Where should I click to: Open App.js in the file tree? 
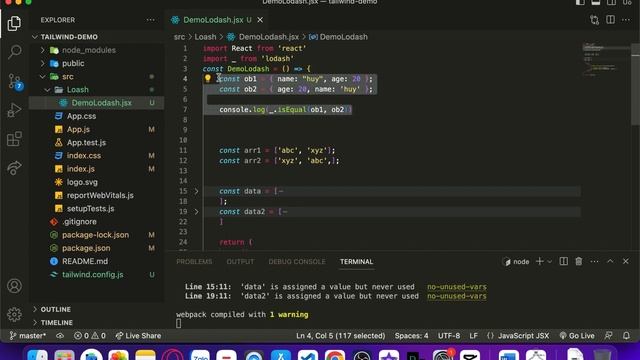pos(78,129)
